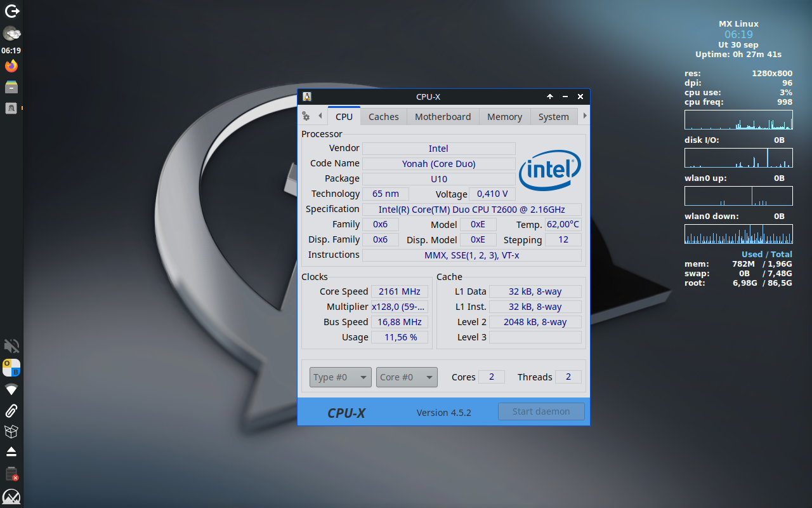Open the OB yellow-blue tray icon

point(11,368)
